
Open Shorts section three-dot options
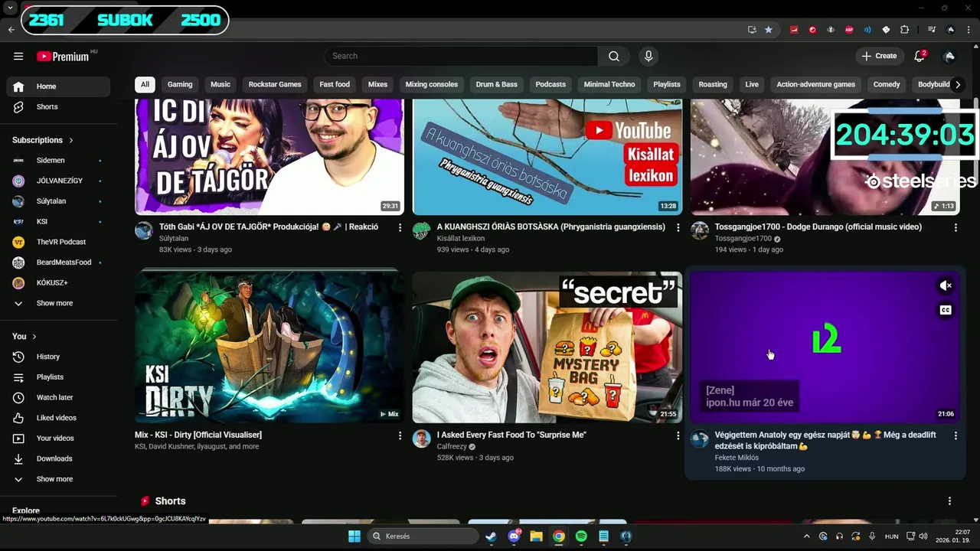point(949,501)
